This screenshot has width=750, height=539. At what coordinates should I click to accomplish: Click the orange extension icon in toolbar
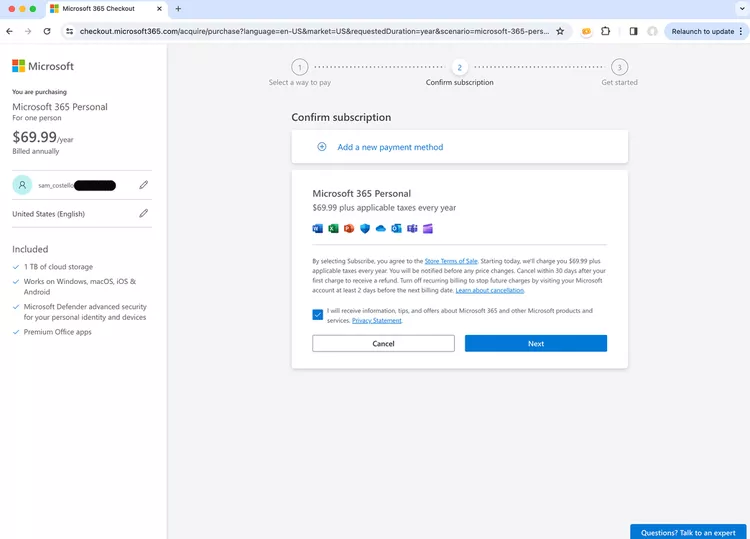point(586,32)
